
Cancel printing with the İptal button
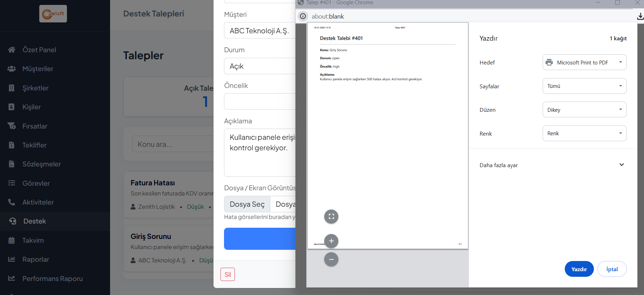pos(612,269)
